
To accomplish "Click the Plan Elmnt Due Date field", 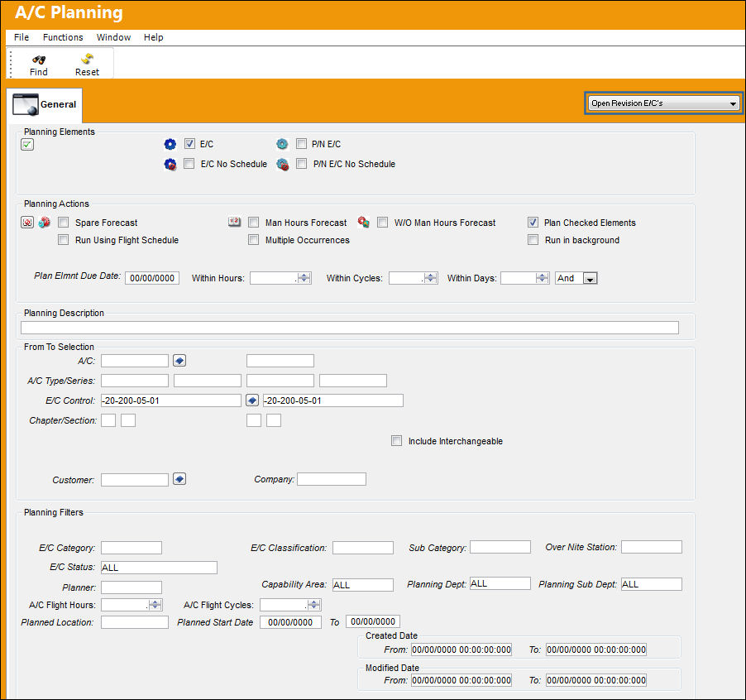I will [152, 278].
